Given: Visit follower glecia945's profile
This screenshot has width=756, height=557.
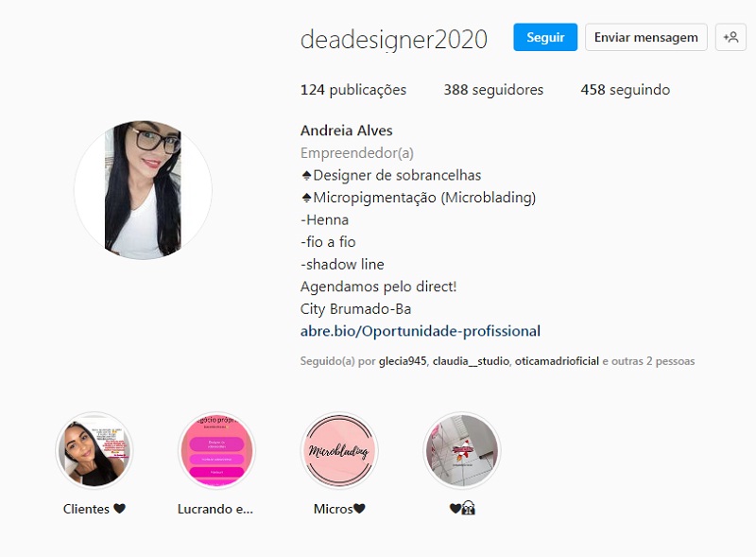Looking at the screenshot, I should tap(403, 361).
